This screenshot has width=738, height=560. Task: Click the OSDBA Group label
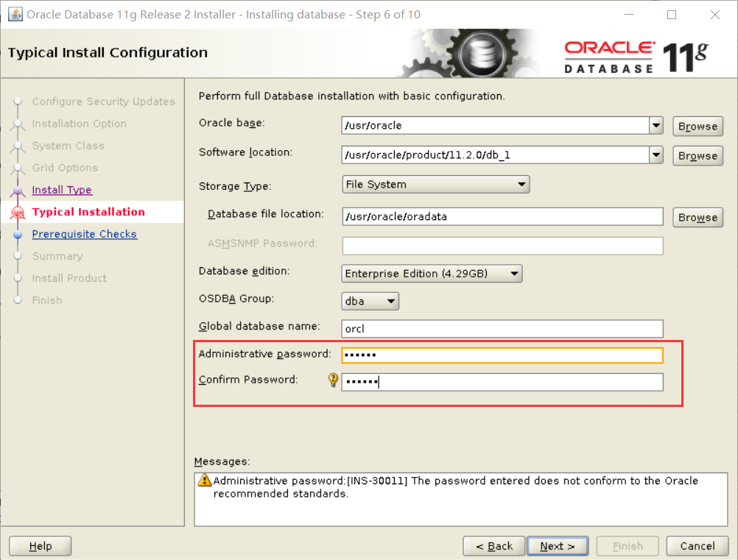pyautogui.click(x=236, y=299)
